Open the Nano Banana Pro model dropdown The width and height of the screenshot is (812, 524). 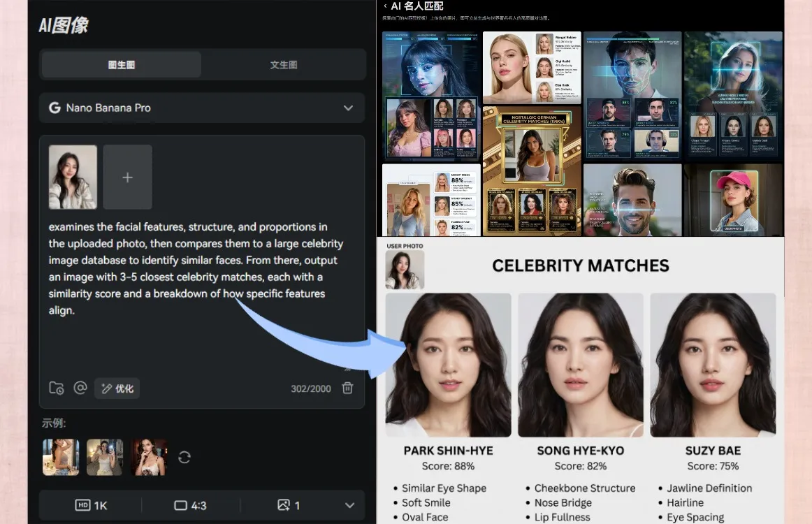[202, 108]
